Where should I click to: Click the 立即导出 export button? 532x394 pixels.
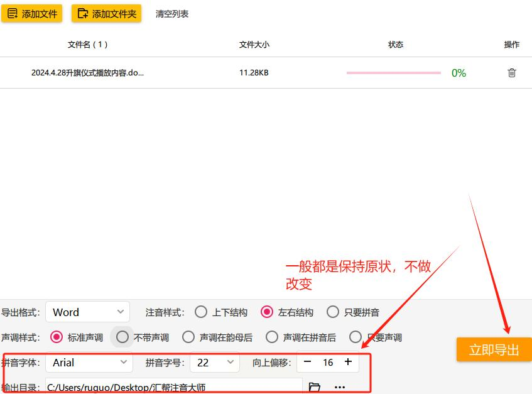pyautogui.click(x=494, y=349)
